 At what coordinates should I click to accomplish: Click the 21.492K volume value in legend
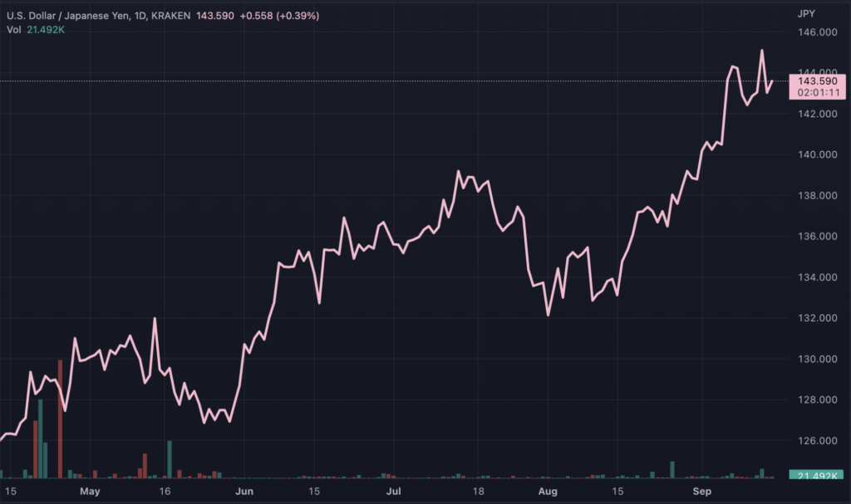click(46, 30)
